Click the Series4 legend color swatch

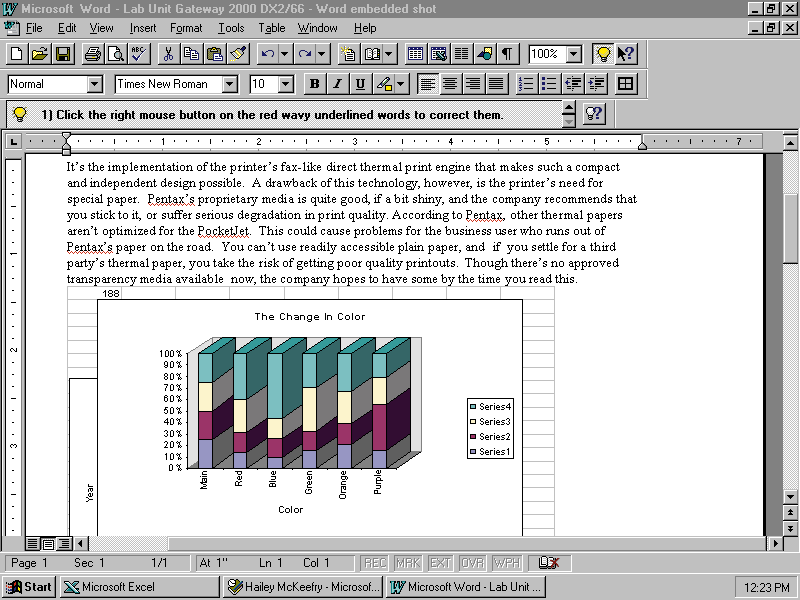pos(473,406)
